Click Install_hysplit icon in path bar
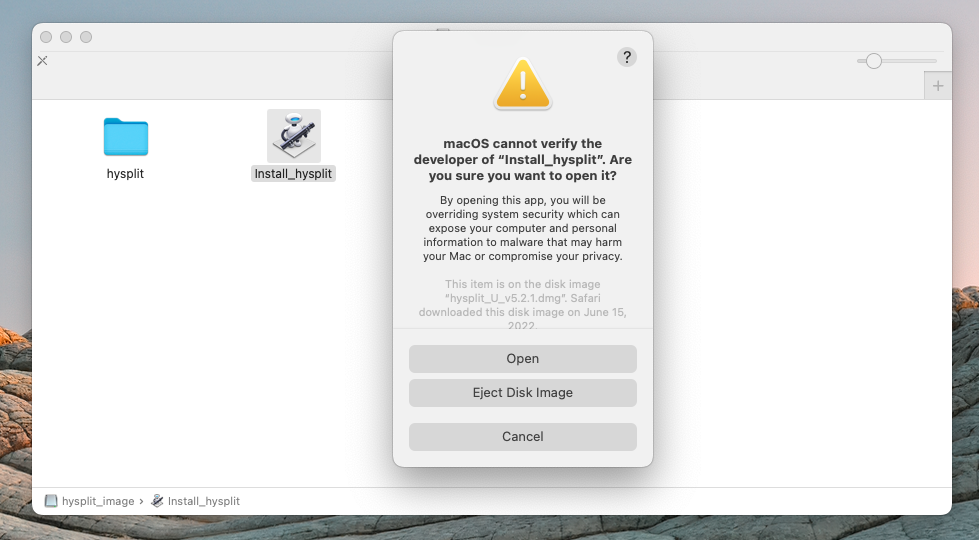 [x=157, y=501]
